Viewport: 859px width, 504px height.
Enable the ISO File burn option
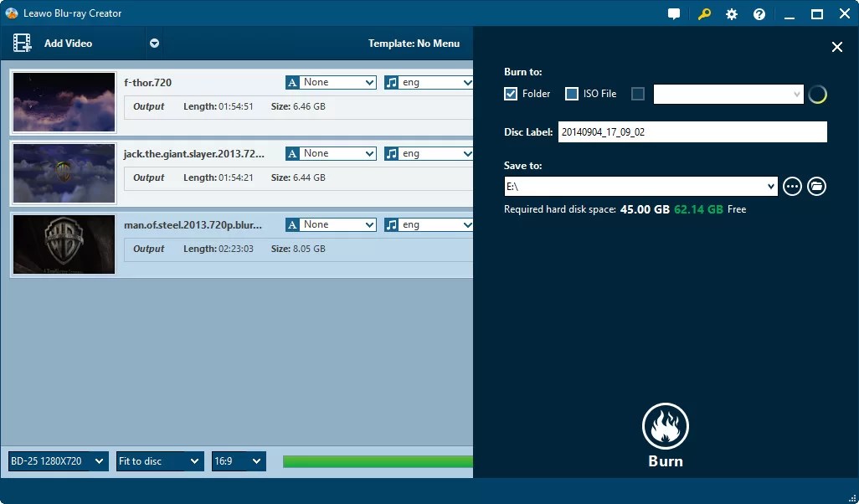coord(573,94)
